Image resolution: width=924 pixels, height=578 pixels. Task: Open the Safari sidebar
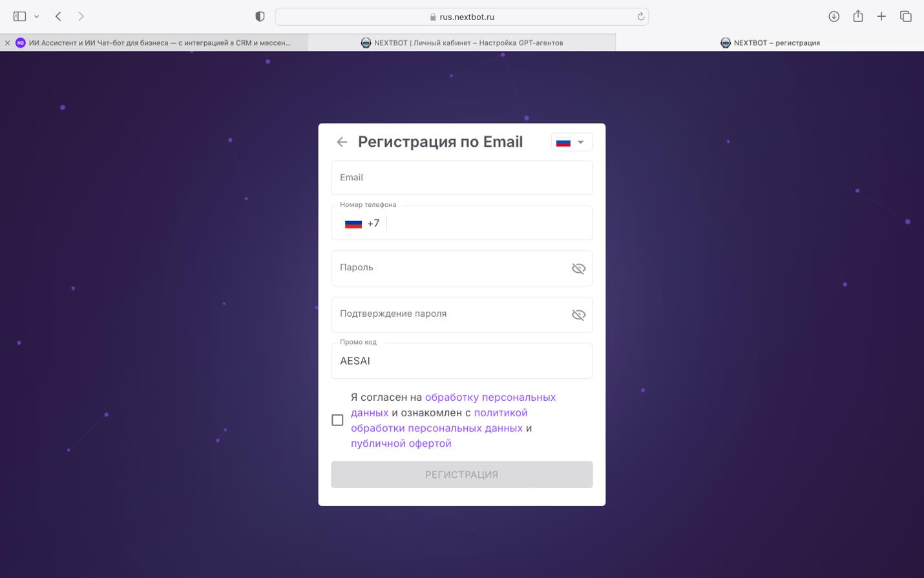19,16
